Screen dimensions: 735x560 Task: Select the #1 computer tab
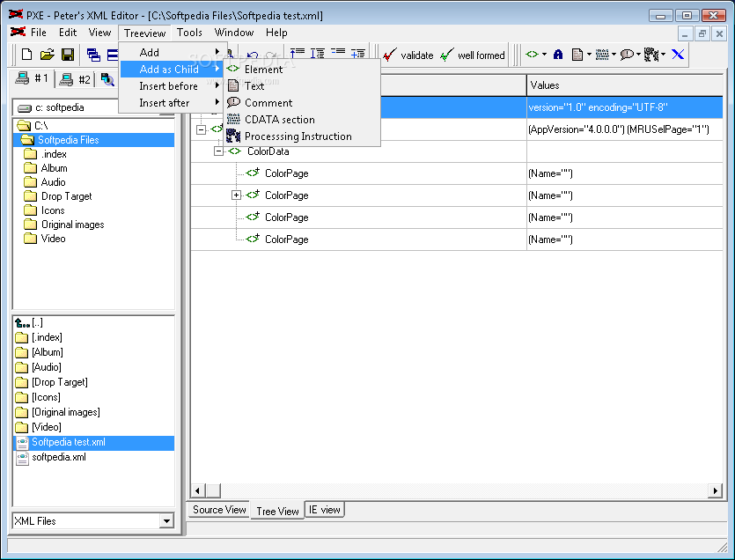tap(32, 78)
